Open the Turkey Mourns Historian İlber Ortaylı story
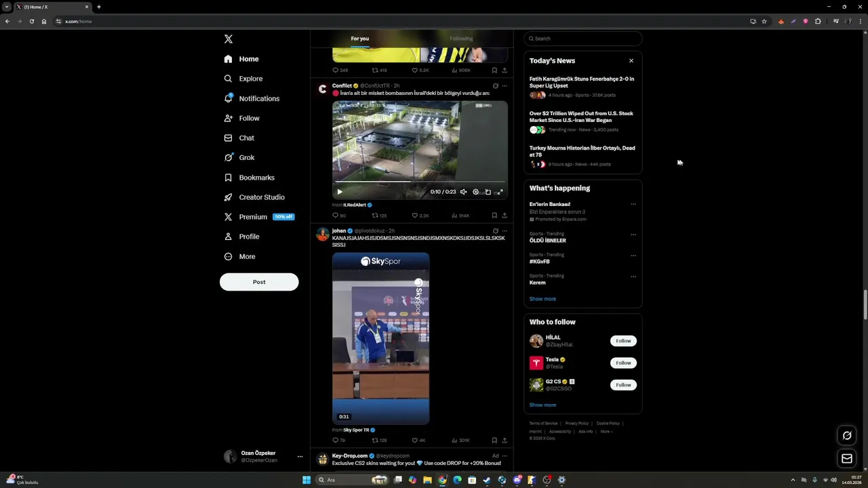This screenshot has width=868, height=488. (x=582, y=156)
